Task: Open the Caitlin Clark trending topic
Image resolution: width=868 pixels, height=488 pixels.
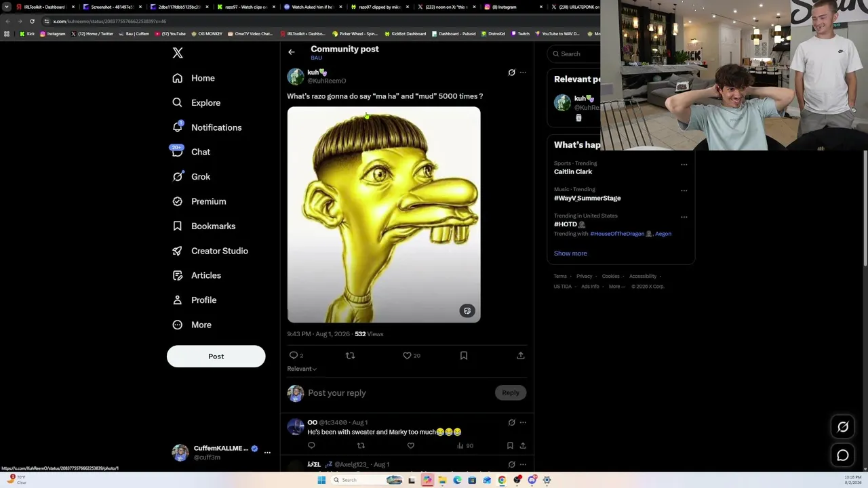Action: pos(573,172)
